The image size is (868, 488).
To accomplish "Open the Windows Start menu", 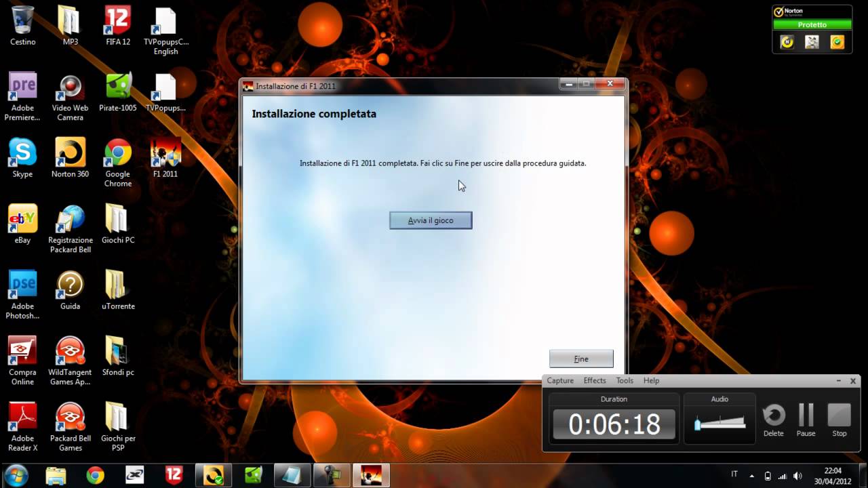I will click(x=16, y=474).
